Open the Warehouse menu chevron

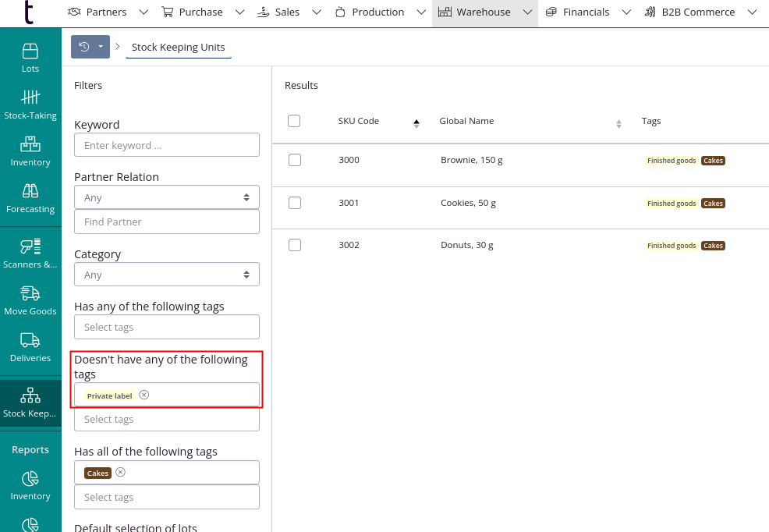pos(528,12)
